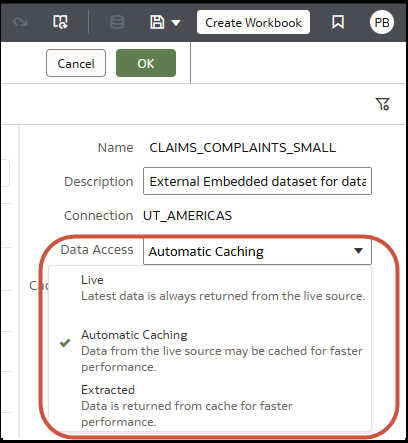Select the Automatic Caching option in list
Viewport: 408px width, 443px height.
point(210,351)
